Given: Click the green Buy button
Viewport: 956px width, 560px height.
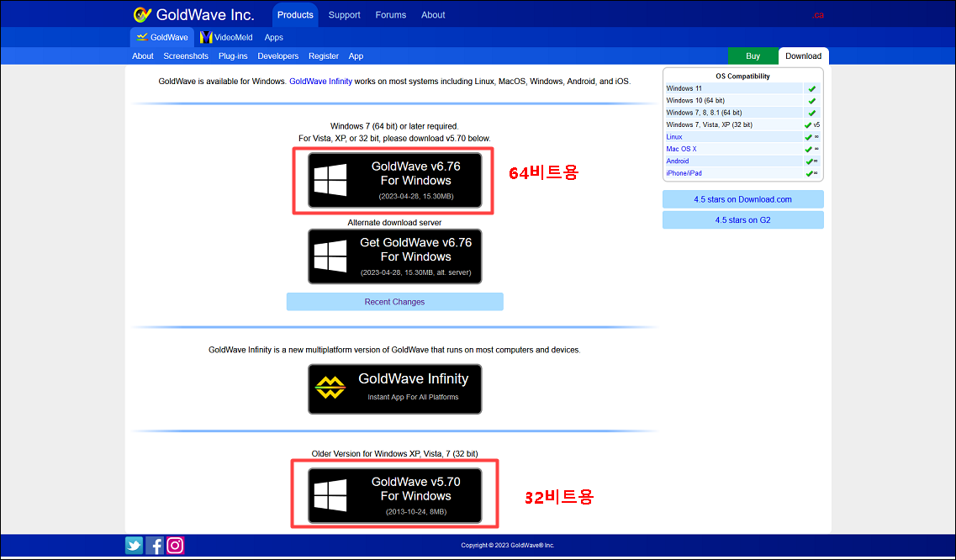Looking at the screenshot, I should coord(753,56).
